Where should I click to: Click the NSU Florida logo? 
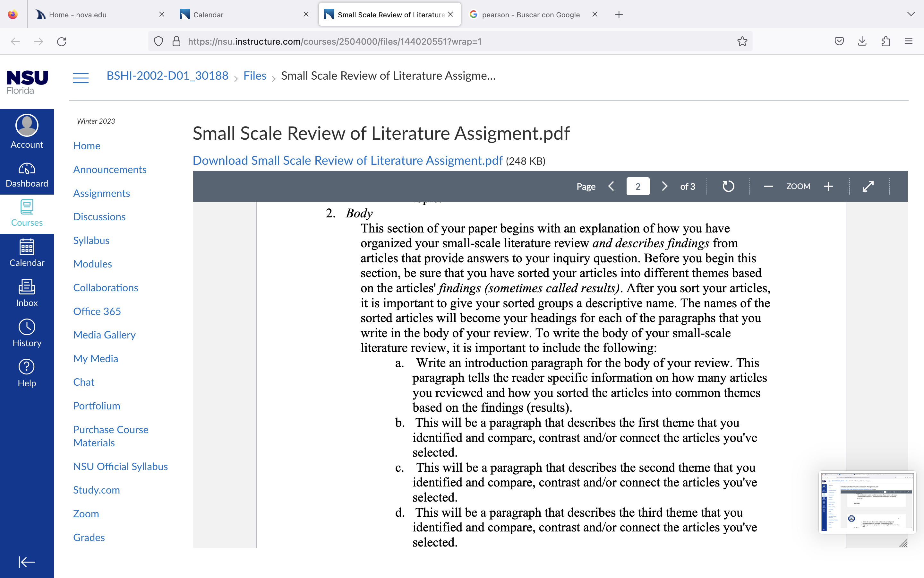[27, 82]
